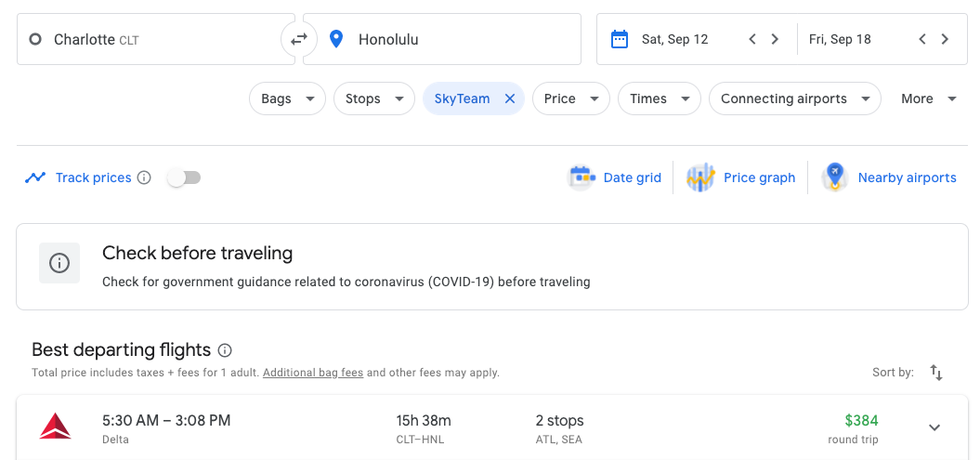
Task: Open the Price filter dropdown
Action: [570, 99]
